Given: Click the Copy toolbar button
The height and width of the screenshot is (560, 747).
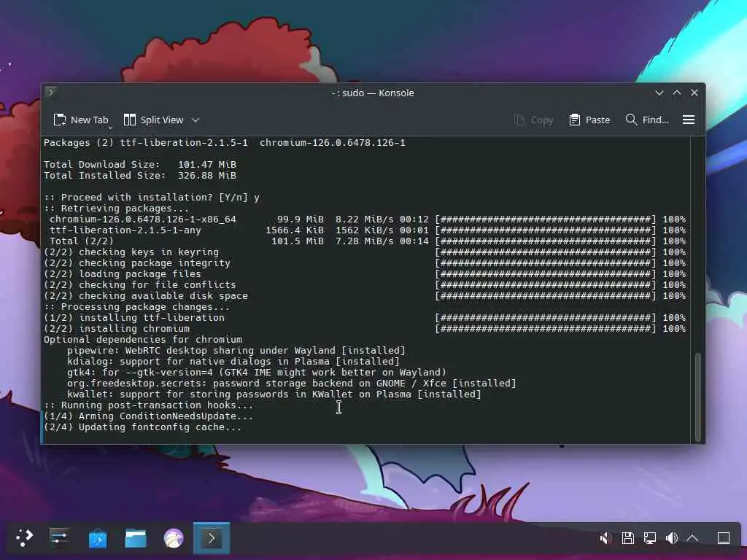Looking at the screenshot, I should [x=533, y=120].
